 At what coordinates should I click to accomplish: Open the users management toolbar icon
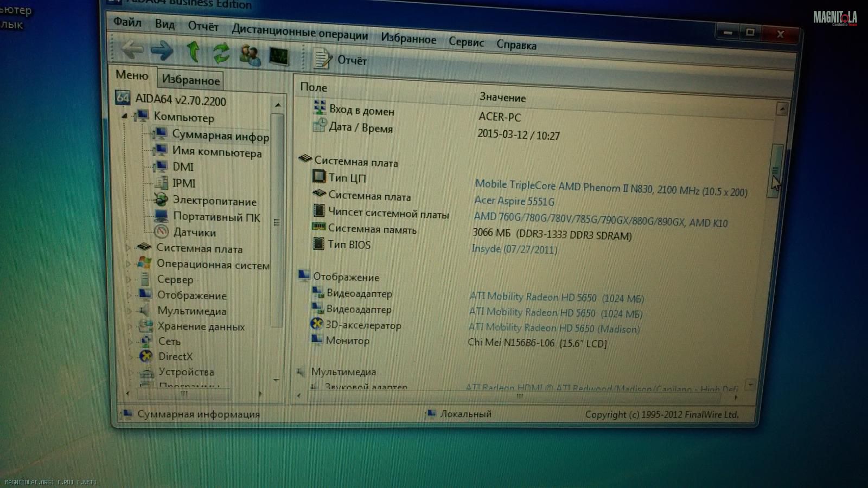point(250,55)
